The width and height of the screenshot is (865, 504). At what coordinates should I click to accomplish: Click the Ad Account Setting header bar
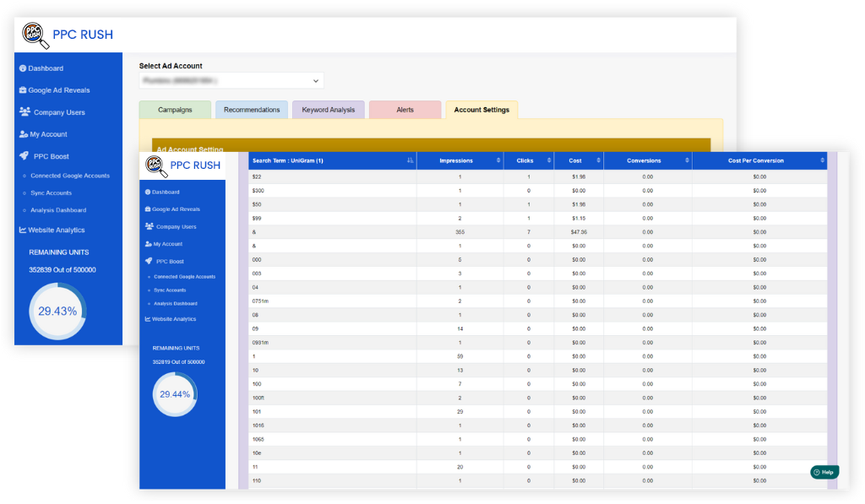(x=431, y=145)
